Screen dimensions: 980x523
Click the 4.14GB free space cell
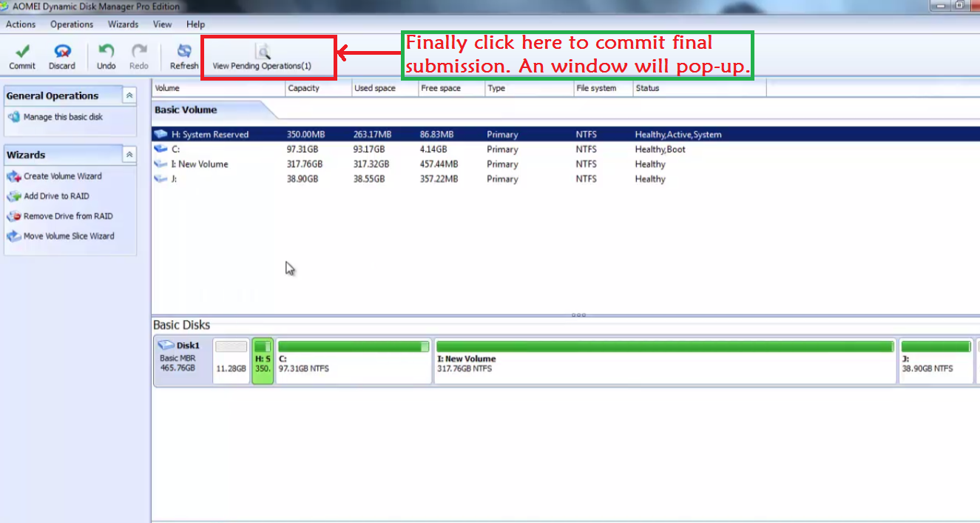[435, 149]
